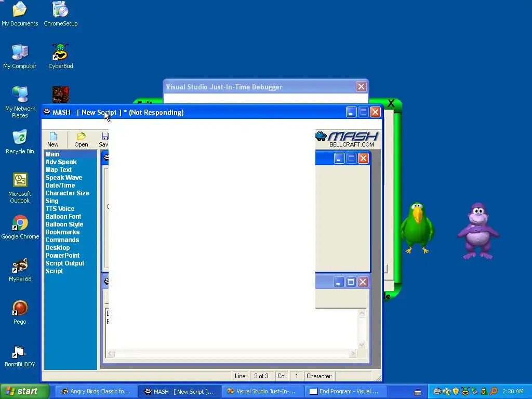Click the horizontal scrollbar right arrow
Screen dimensions: 532x399
(353, 353)
